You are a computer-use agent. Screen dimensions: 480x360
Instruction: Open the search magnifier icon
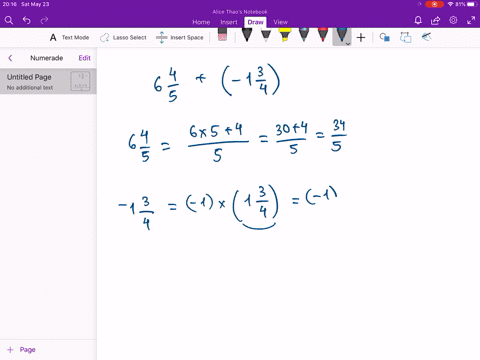point(9,20)
